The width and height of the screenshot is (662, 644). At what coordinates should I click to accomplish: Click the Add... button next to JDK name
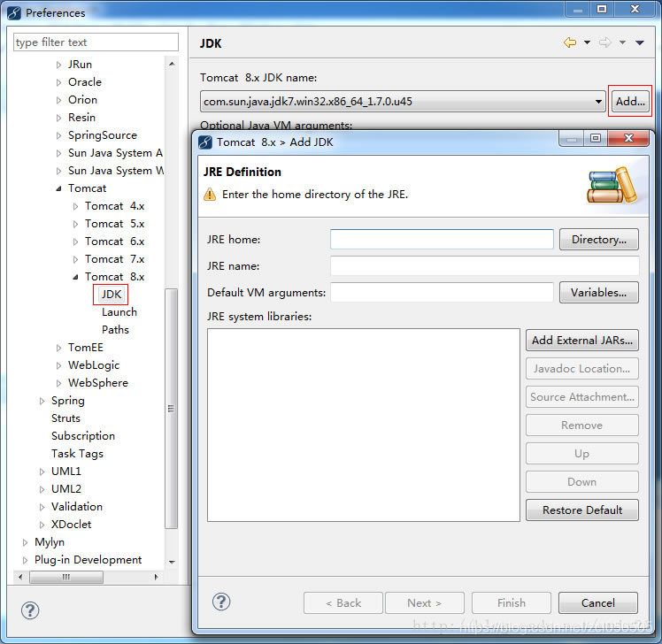630,101
